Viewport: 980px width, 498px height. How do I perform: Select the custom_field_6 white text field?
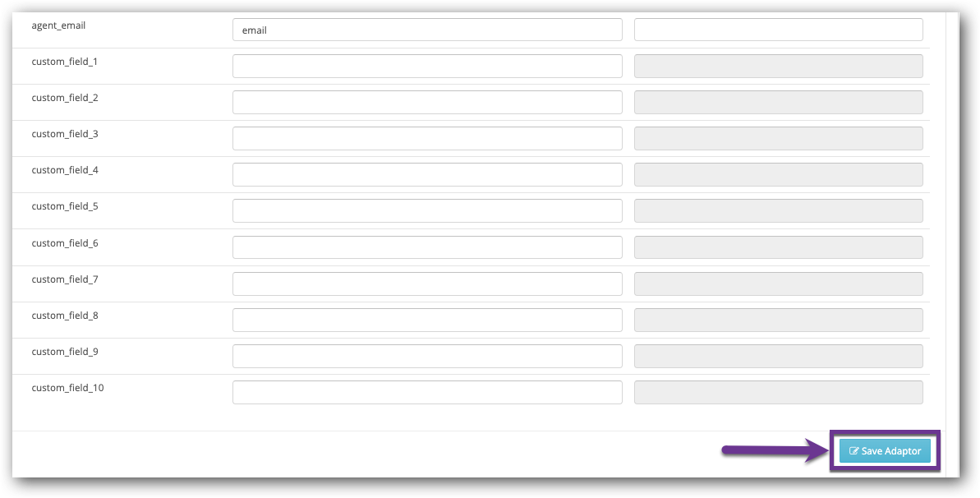(427, 247)
